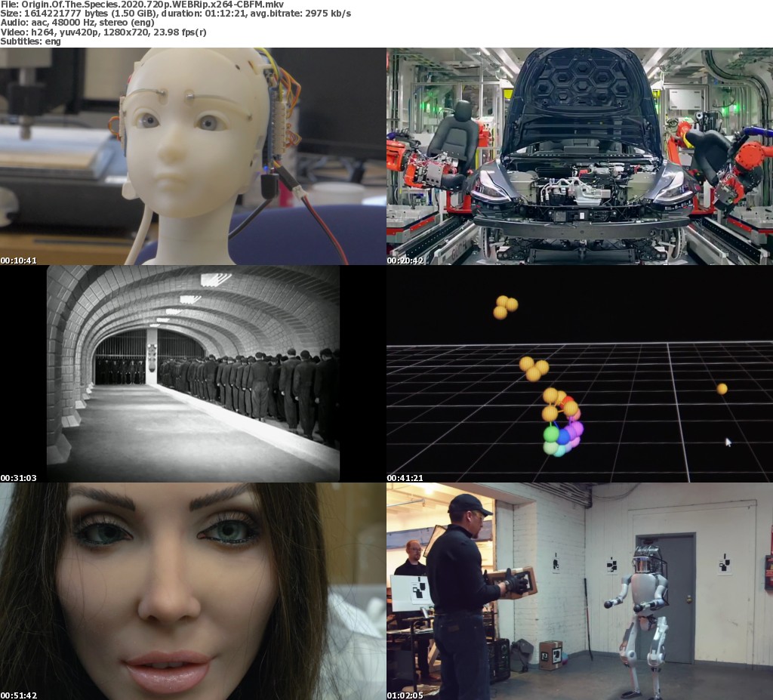The height and width of the screenshot is (700, 773).
Task: Select the female android face close-up thumbnail
Action: [193, 591]
